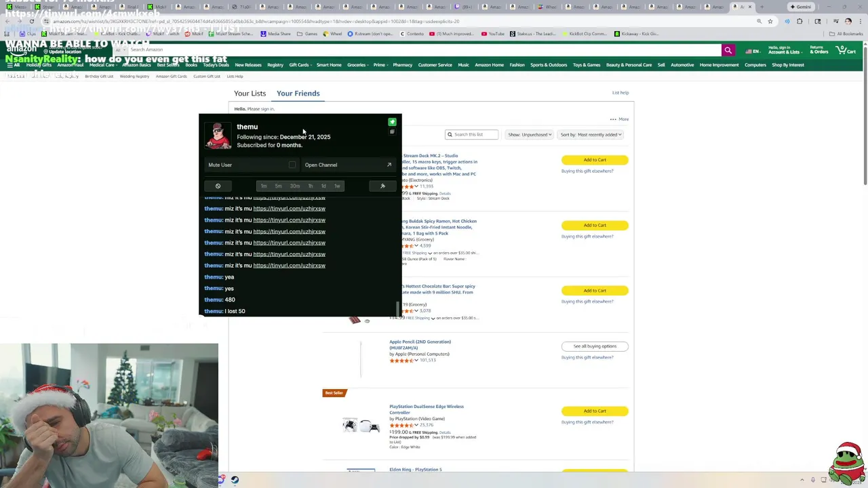The height and width of the screenshot is (488, 868).
Task: Bookmark this page with the star icon
Action: click(x=770, y=21)
